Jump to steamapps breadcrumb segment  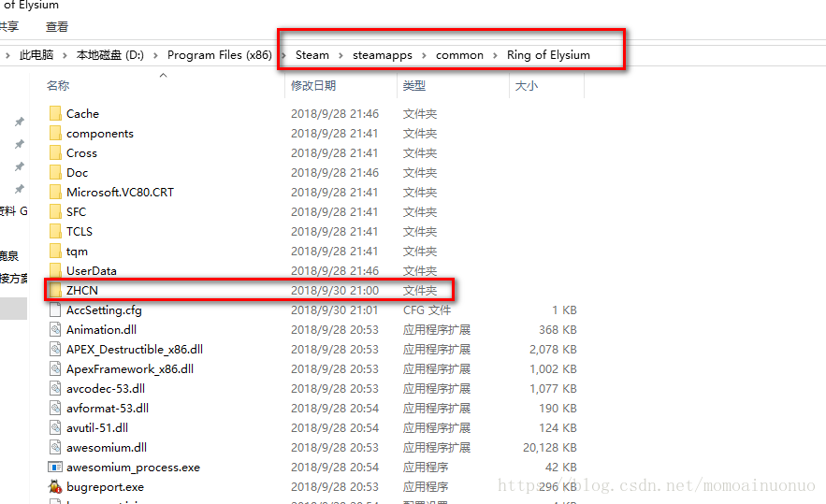383,55
